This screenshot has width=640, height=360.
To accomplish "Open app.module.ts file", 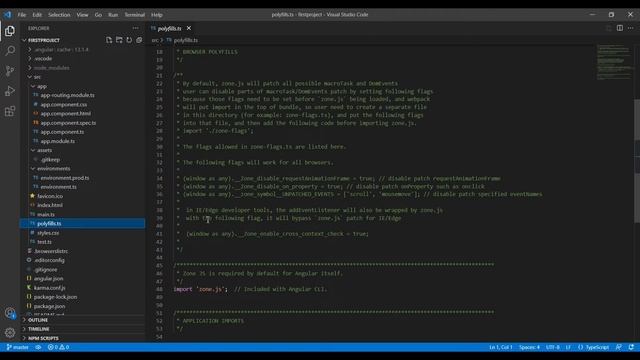I will pyautogui.click(x=58, y=141).
